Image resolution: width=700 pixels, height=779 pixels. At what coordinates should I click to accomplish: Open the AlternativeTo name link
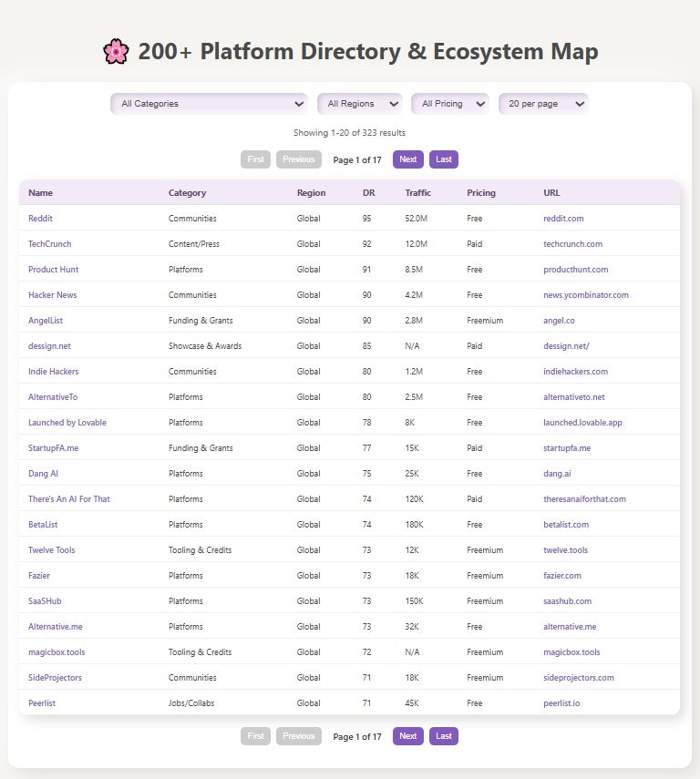53,397
